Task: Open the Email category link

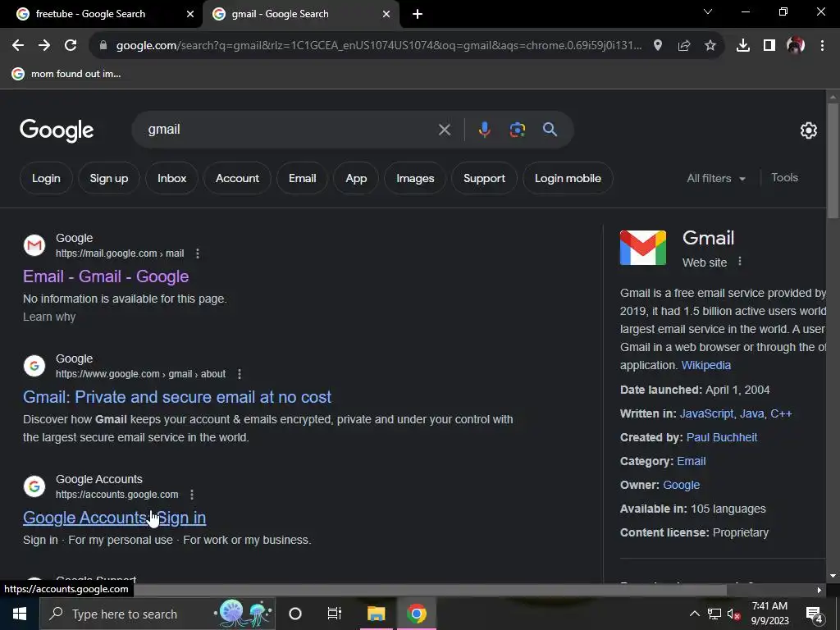Action: pyautogui.click(x=691, y=461)
